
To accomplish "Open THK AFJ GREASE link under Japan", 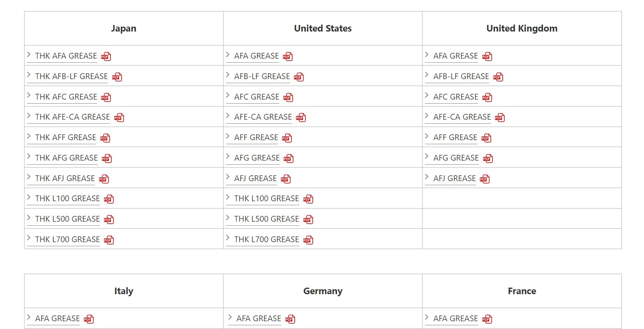I will pyautogui.click(x=65, y=179).
